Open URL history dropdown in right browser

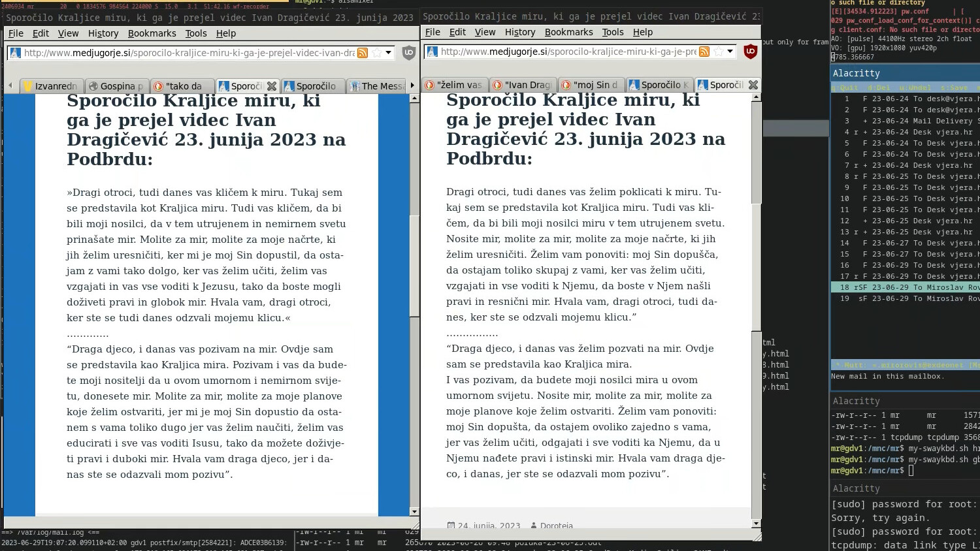pos(730,52)
